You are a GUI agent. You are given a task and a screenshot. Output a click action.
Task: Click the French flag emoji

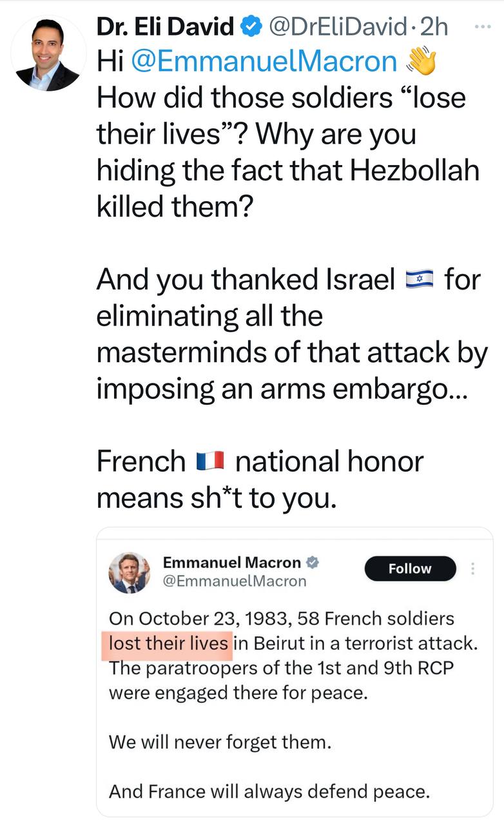[210, 461]
